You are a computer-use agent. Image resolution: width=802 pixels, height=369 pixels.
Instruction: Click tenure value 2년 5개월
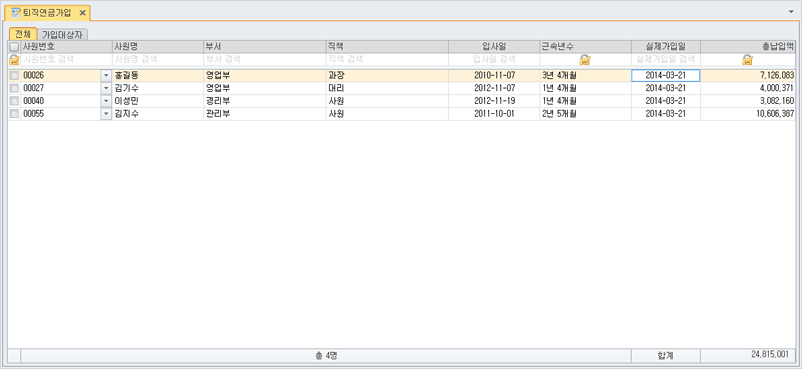click(559, 114)
